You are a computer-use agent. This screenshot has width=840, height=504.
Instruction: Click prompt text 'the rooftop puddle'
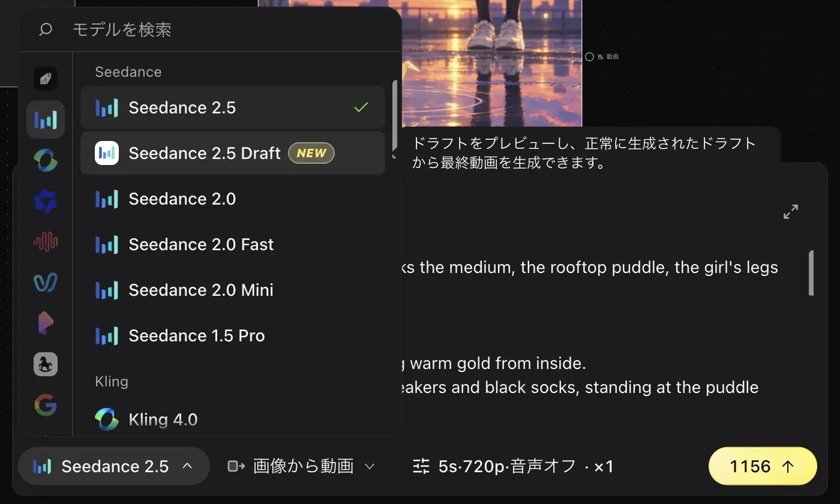tap(593, 267)
